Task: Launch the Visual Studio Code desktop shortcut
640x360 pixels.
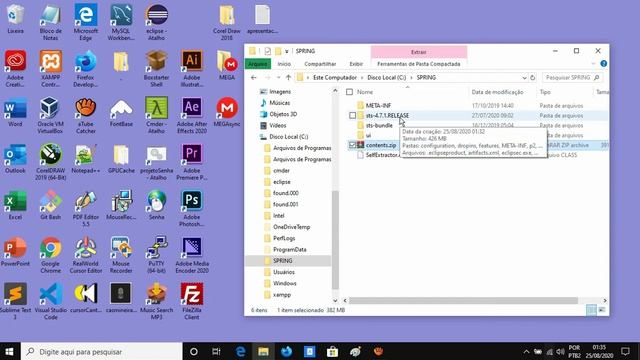Action: tap(51, 302)
